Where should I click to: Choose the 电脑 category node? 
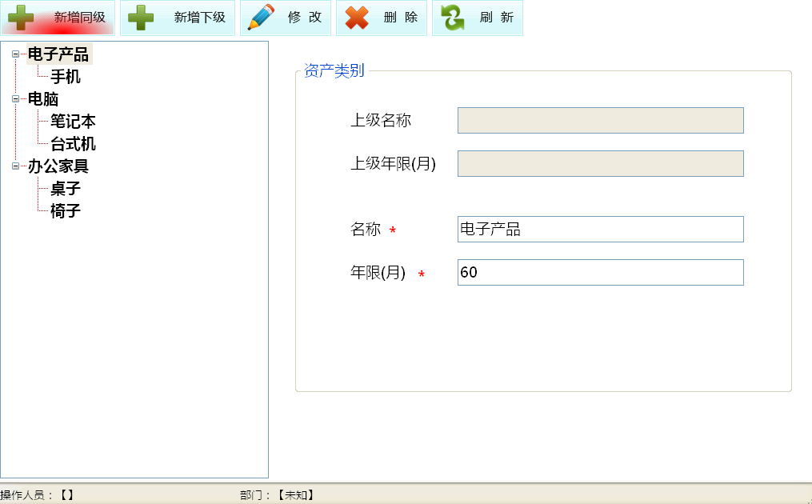coord(43,99)
